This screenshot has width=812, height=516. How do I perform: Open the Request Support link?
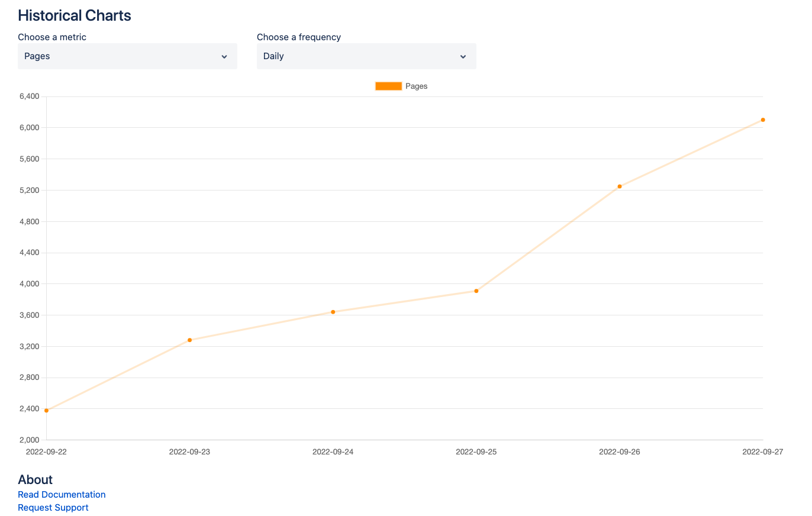[x=53, y=508]
